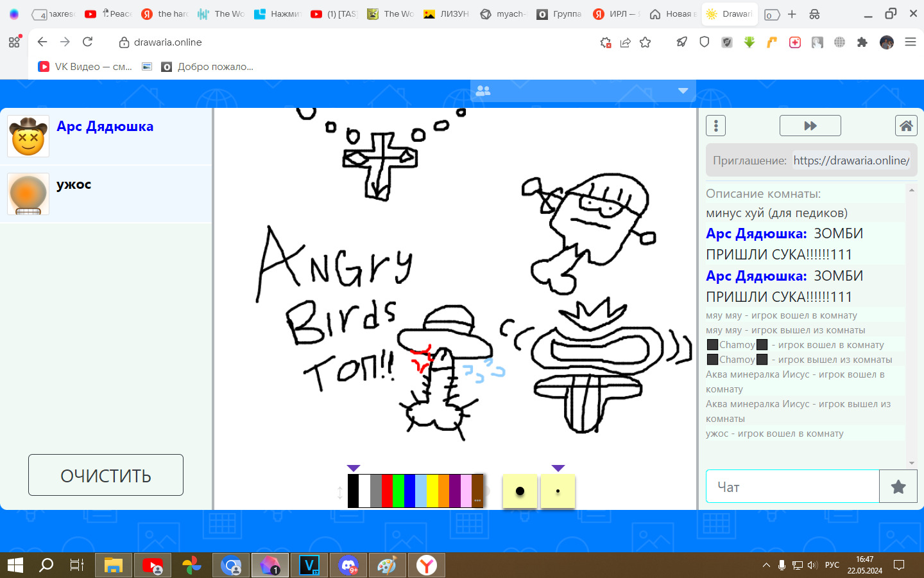924x578 pixels.
Task: Click the ОЧИСТИТЬ clear button
Action: point(106,475)
